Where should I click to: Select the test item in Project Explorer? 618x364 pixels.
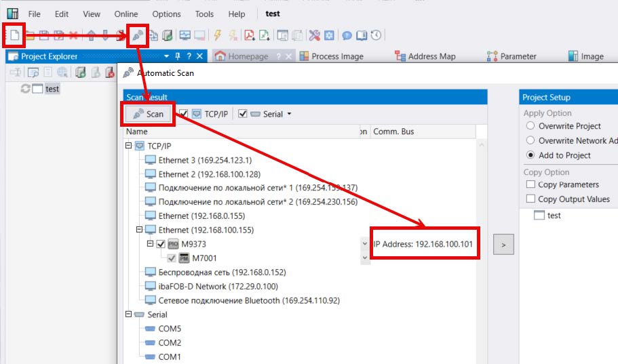52,89
